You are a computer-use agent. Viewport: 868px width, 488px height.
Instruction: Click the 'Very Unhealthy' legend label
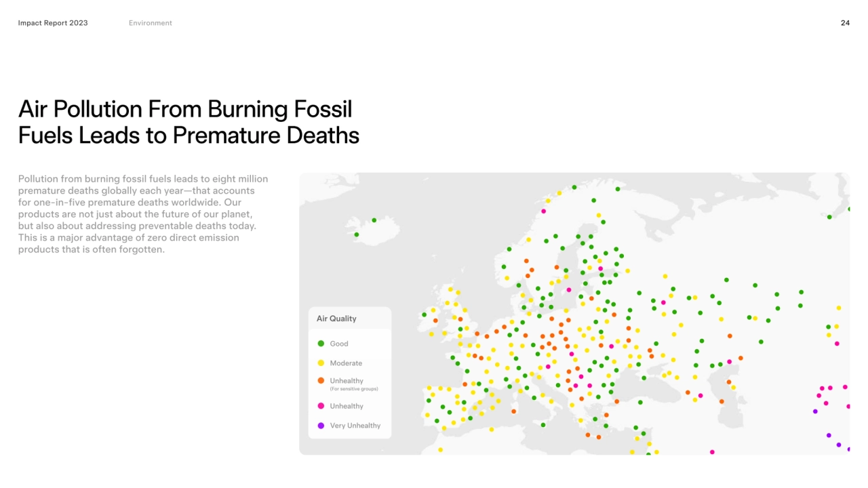coord(355,426)
